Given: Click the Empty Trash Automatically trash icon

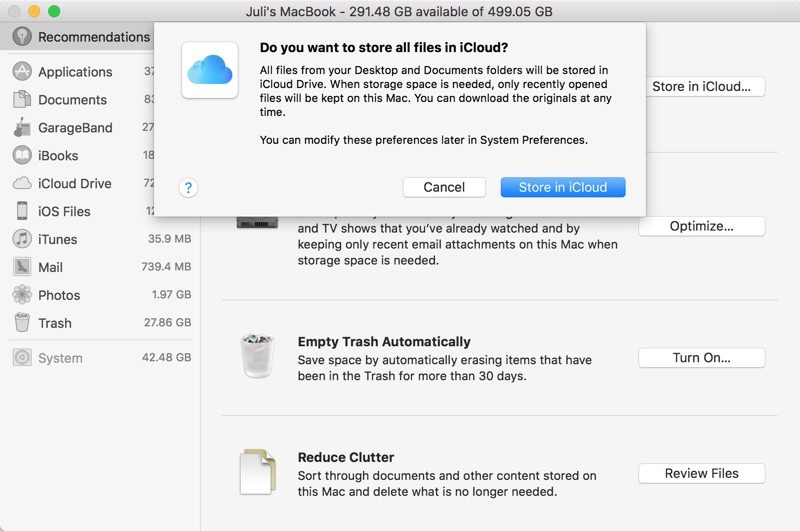Looking at the screenshot, I should tap(257, 356).
